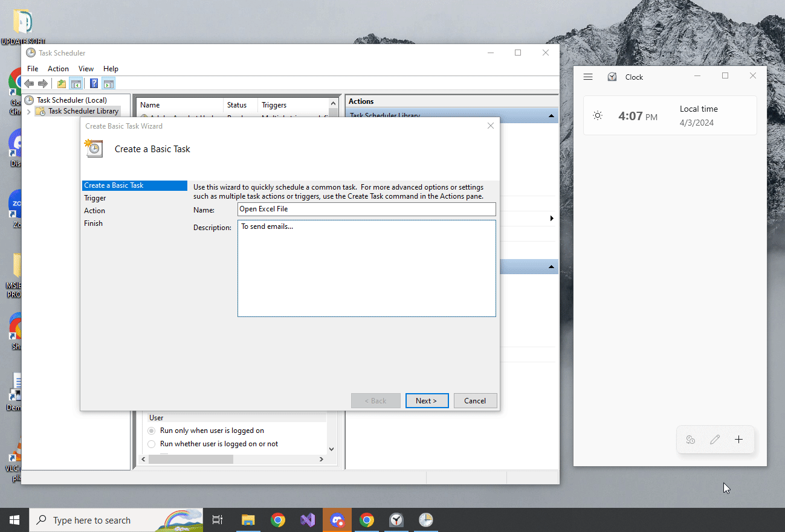Screen dimensions: 785x532
Task: Click the horizontal scrollbar thumb in details pane
Action: click(x=190, y=460)
